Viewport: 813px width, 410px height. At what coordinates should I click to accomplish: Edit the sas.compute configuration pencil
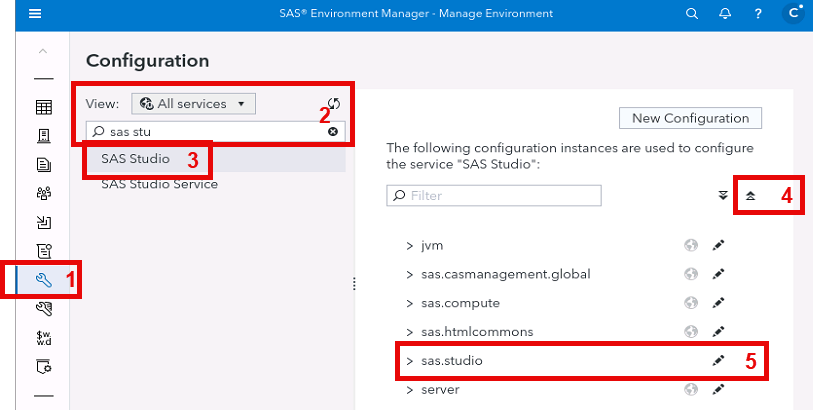click(718, 303)
